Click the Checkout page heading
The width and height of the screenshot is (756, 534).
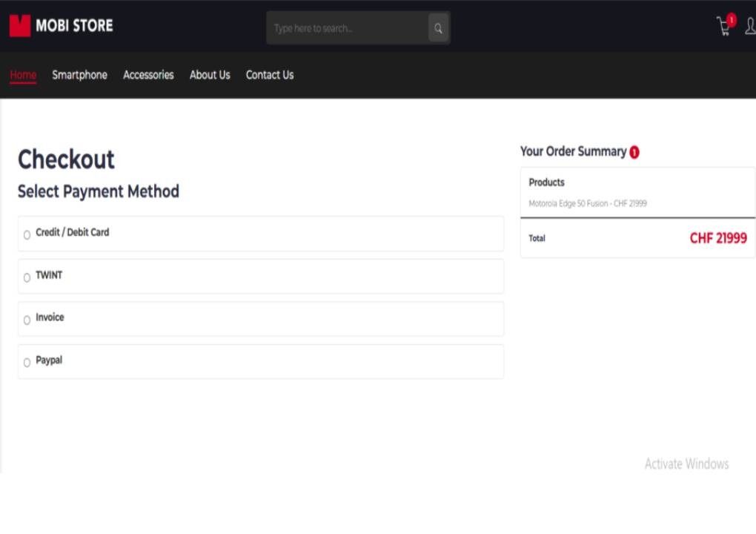(66, 159)
